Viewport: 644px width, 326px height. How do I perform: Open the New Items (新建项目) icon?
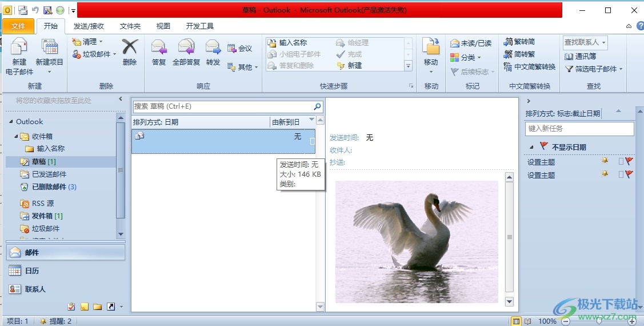49,46
